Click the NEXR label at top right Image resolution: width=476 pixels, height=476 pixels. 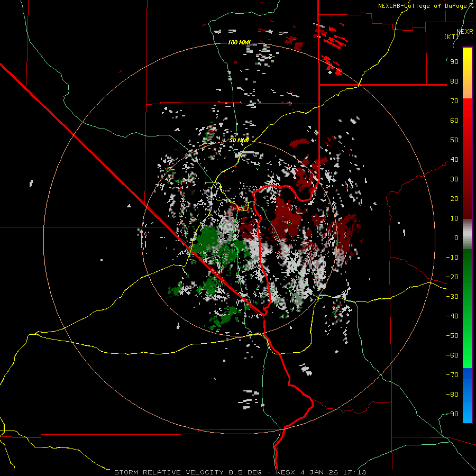click(465, 32)
